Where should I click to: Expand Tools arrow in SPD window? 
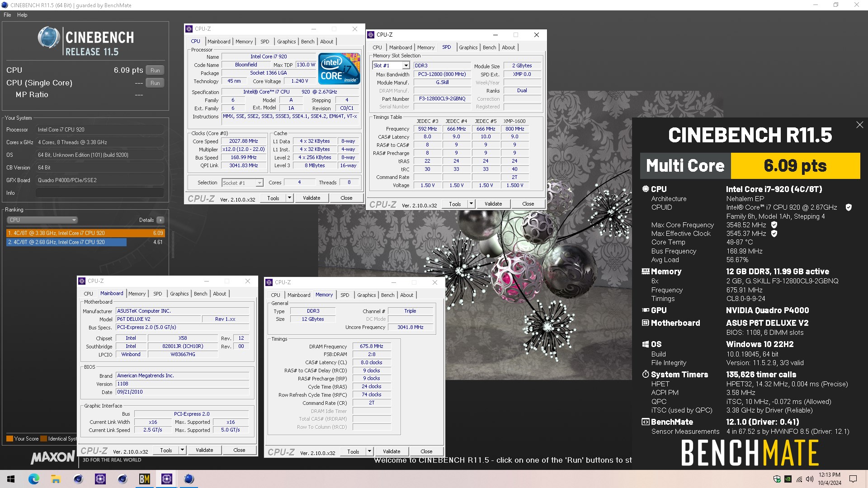pos(471,204)
